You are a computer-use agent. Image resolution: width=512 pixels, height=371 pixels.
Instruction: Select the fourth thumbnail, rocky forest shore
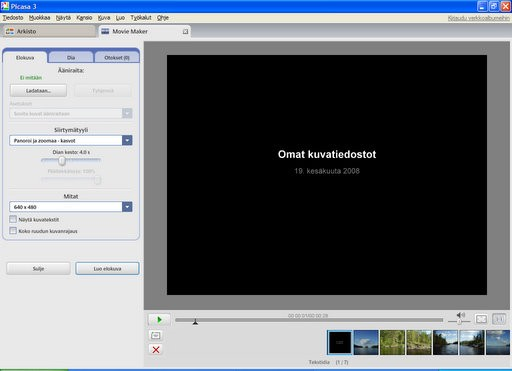[419, 342]
